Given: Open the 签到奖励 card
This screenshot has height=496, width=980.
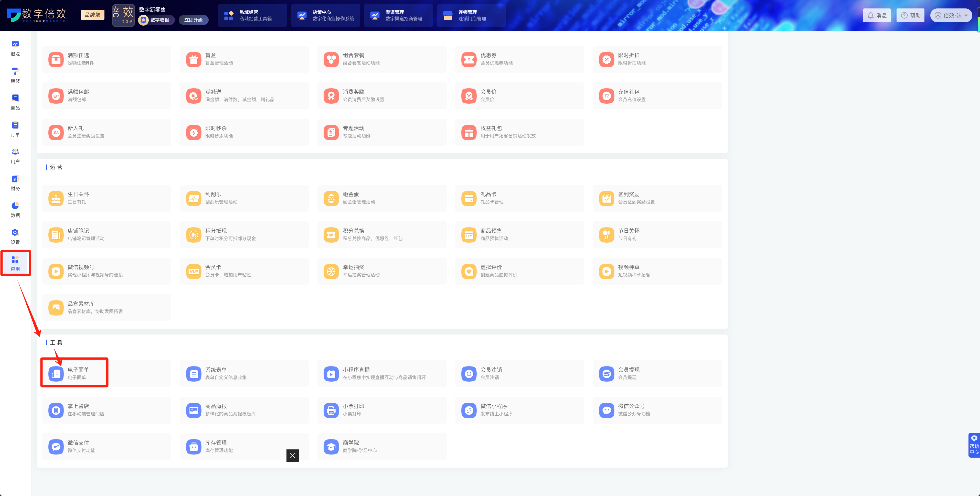Looking at the screenshot, I should [657, 198].
